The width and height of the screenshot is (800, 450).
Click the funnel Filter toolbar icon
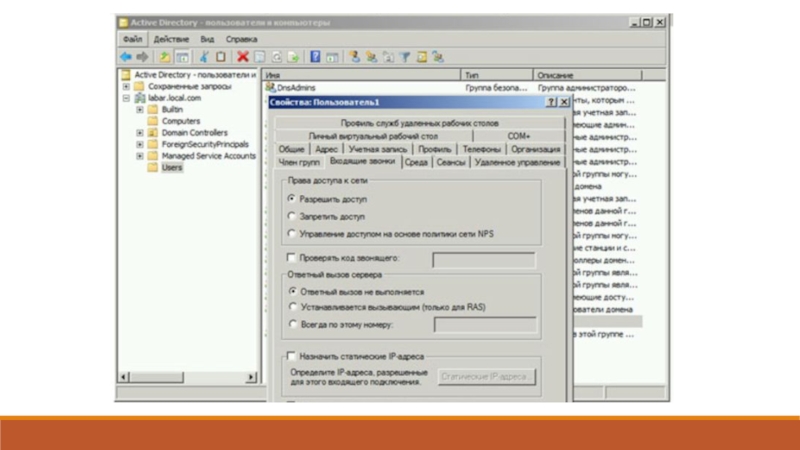click(x=405, y=57)
